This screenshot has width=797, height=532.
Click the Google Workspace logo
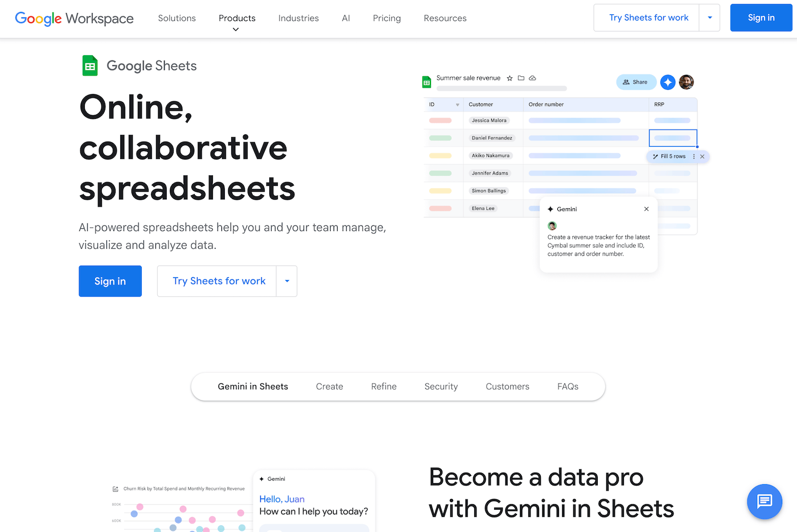[74, 18]
